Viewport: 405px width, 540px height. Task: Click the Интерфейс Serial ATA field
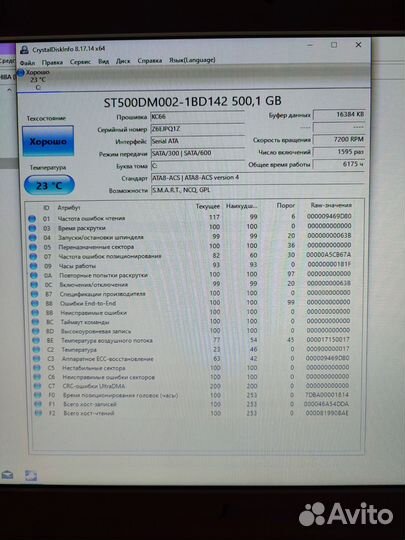[197, 141]
